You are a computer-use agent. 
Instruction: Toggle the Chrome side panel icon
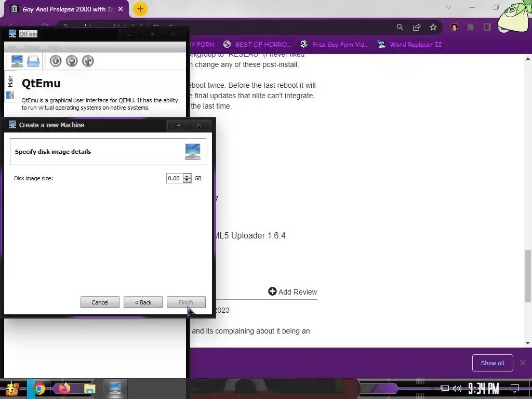[x=487, y=27]
